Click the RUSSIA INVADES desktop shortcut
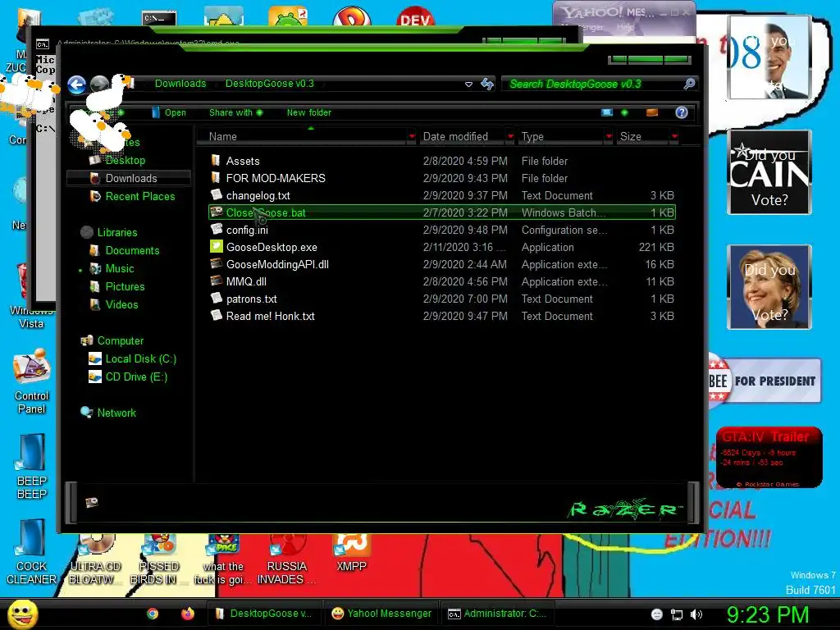Screen dimensions: 840x630 click(x=287, y=559)
